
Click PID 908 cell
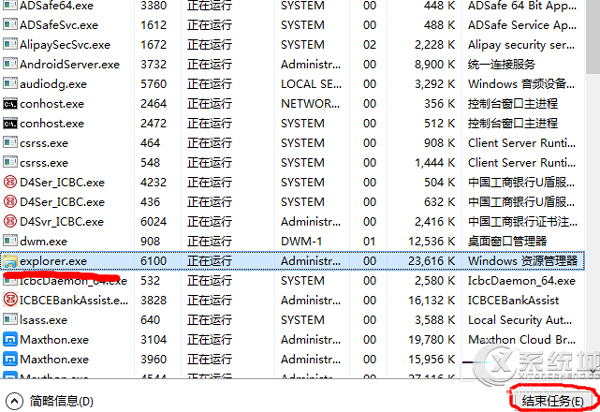pyautogui.click(x=150, y=241)
